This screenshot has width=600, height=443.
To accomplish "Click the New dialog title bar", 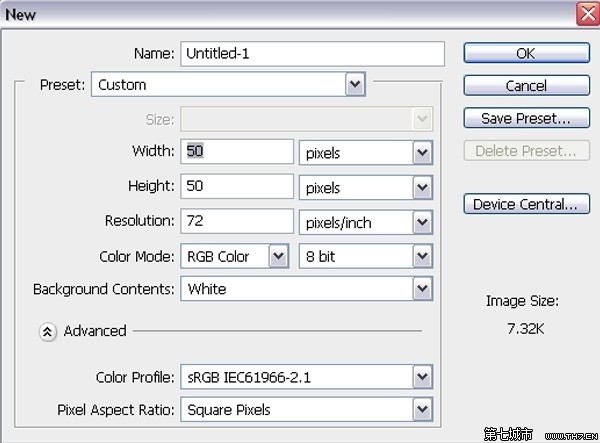I will coord(280,13).
